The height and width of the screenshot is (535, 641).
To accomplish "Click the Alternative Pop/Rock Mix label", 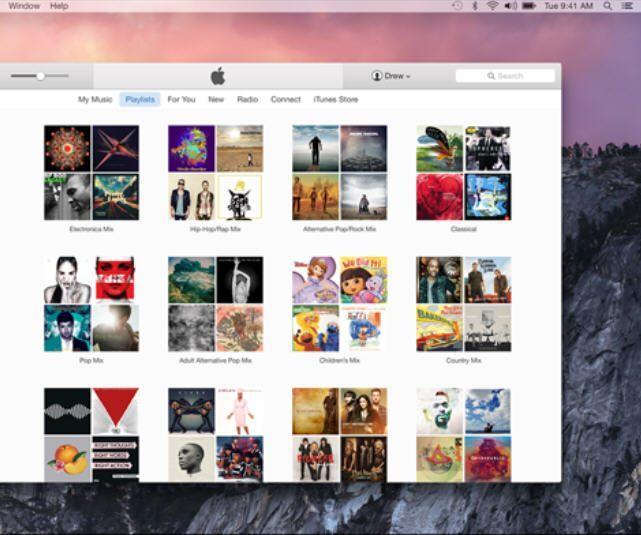I will point(339,229).
